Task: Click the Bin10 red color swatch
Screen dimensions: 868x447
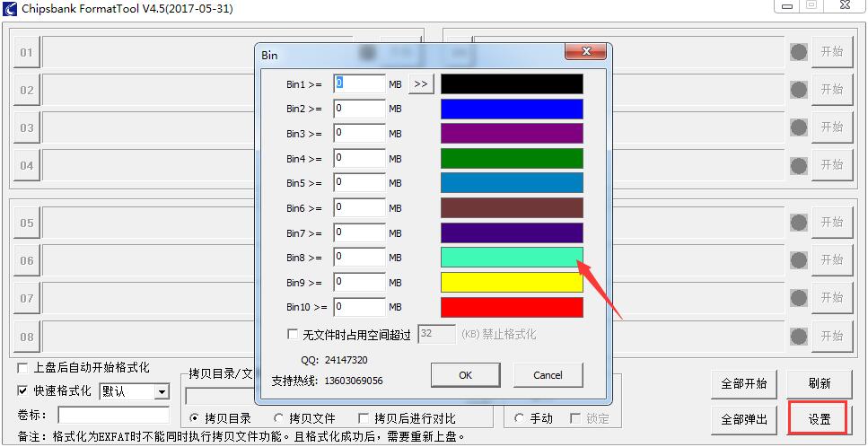Action: pos(512,307)
